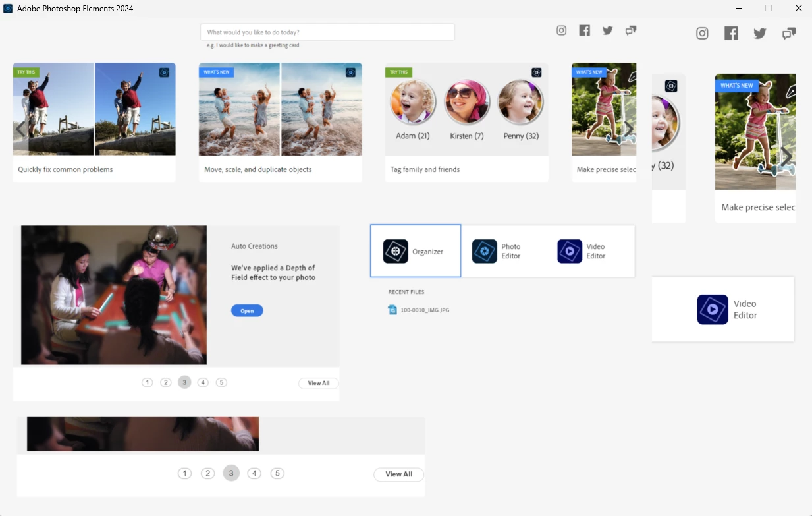
Task: Select page 3 in smaller Auto Creations pager
Action: click(x=184, y=382)
